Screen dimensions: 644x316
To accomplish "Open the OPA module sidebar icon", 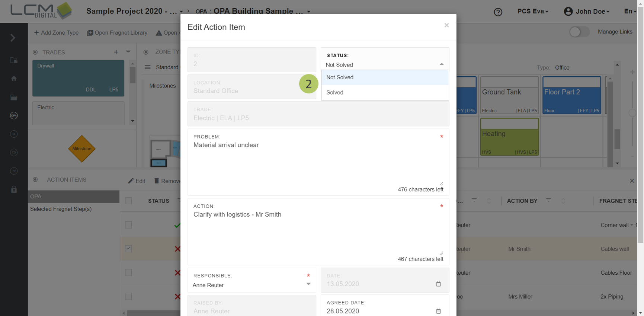I will (x=14, y=116).
